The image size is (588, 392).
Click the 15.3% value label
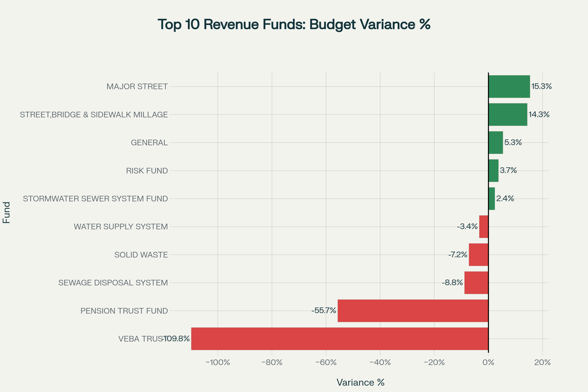click(541, 86)
